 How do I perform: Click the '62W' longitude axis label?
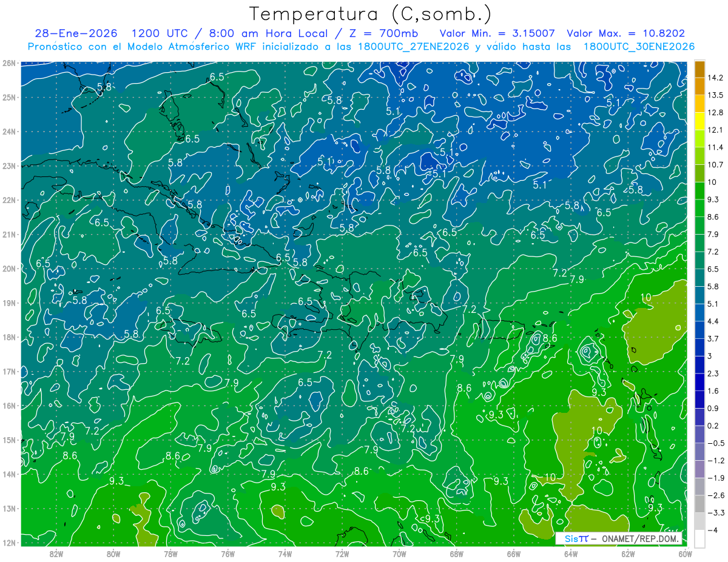point(628,554)
